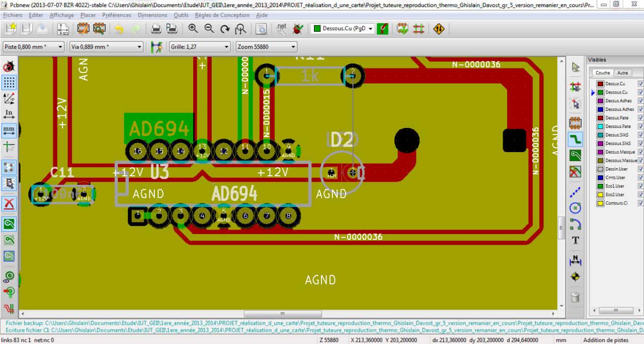Open the Piste 0,800 mm dropdown
The image size is (644, 344).
click(34, 47)
